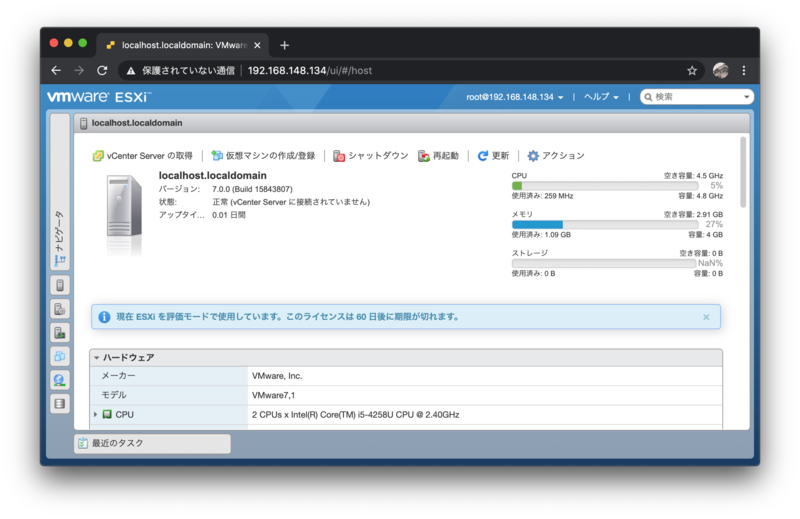The height and width of the screenshot is (519, 800).
Task: Open the search field dropdown arrow
Action: [746, 97]
